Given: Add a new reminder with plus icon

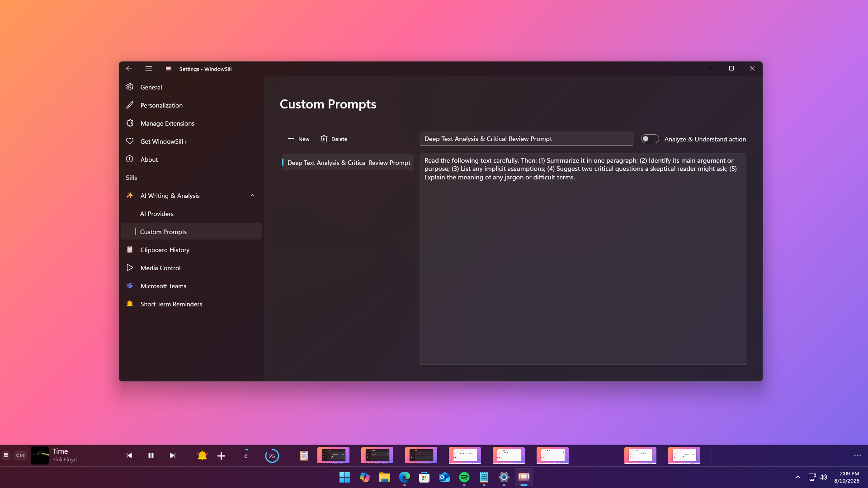Looking at the screenshot, I should pyautogui.click(x=221, y=456).
